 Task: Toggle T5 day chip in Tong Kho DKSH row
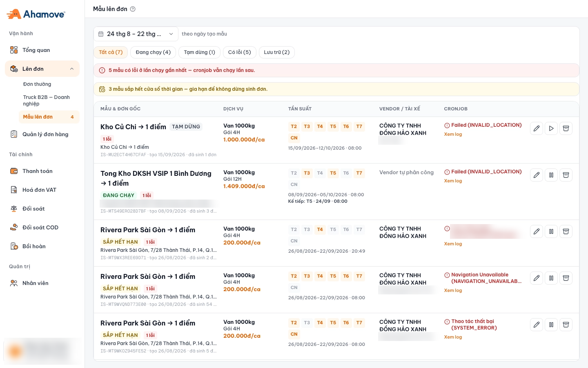(333, 173)
